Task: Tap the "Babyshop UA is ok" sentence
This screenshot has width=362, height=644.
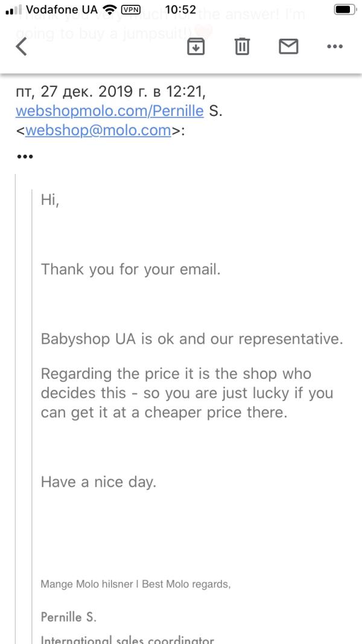Action: tap(191, 338)
